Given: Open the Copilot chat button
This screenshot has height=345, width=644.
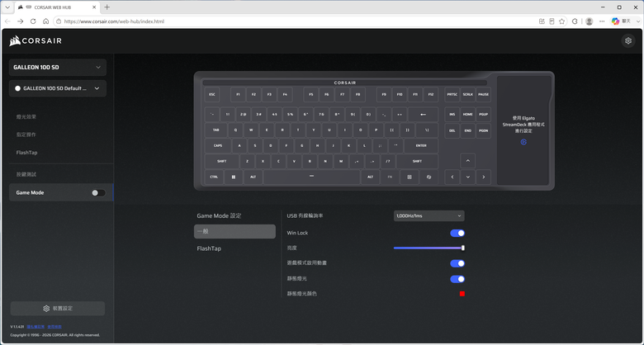Looking at the screenshot, I should click(x=621, y=21).
